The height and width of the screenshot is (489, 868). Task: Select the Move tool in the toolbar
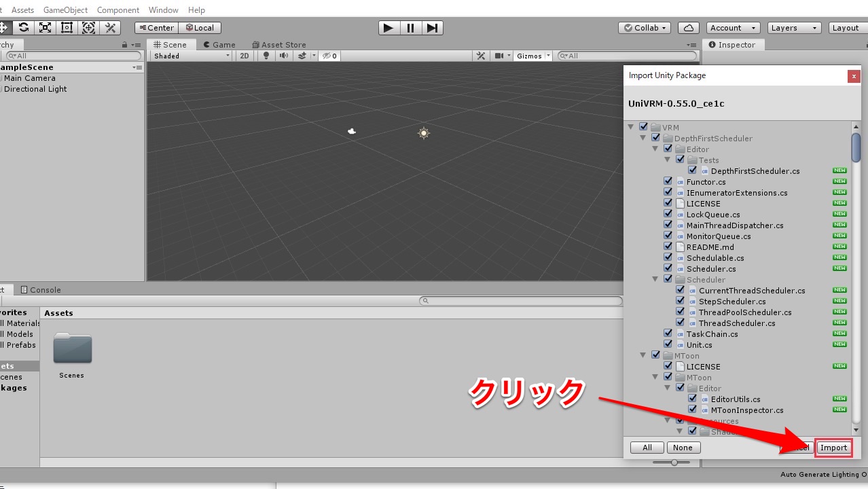tap(4, 28)
